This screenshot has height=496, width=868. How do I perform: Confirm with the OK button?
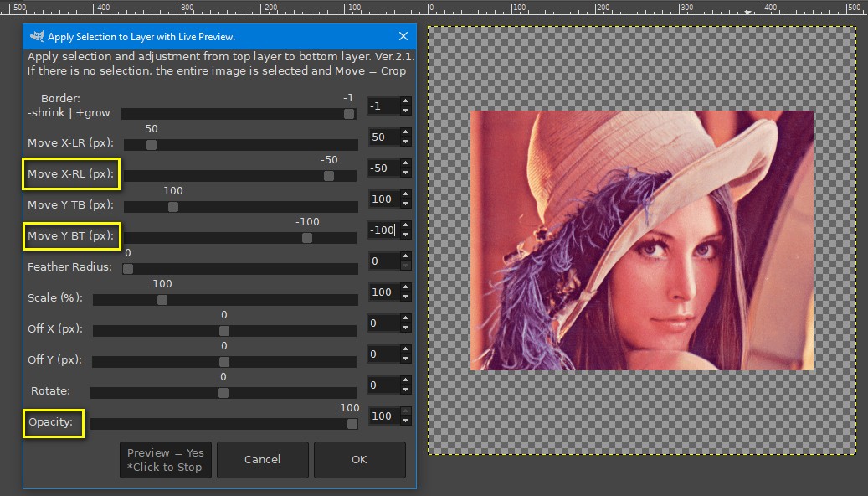point(359,459)
